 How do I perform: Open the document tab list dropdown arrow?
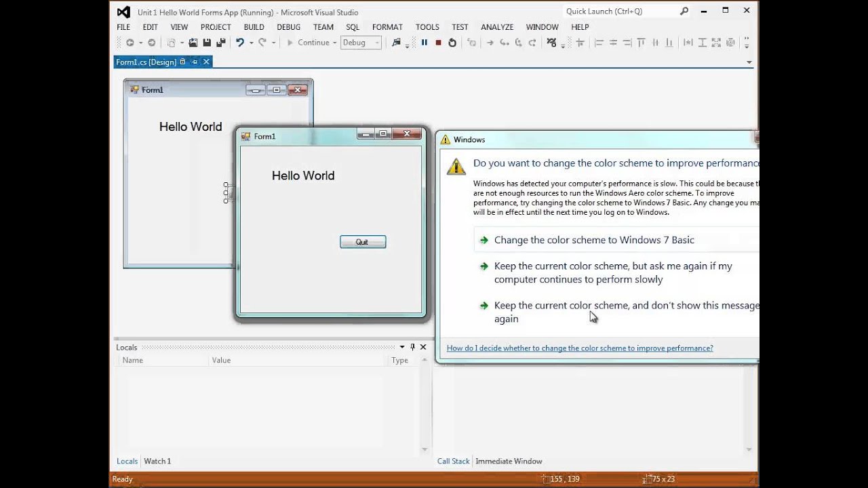[749, 62]
